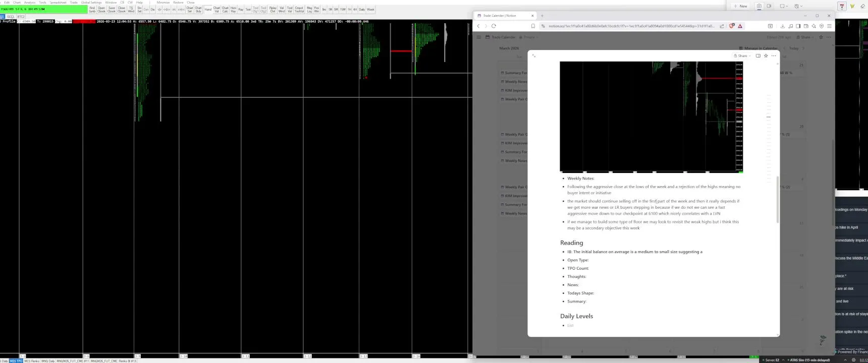868x363 pixels.
Task: Click the Open Type: bullet line
Action: [578, 260]
